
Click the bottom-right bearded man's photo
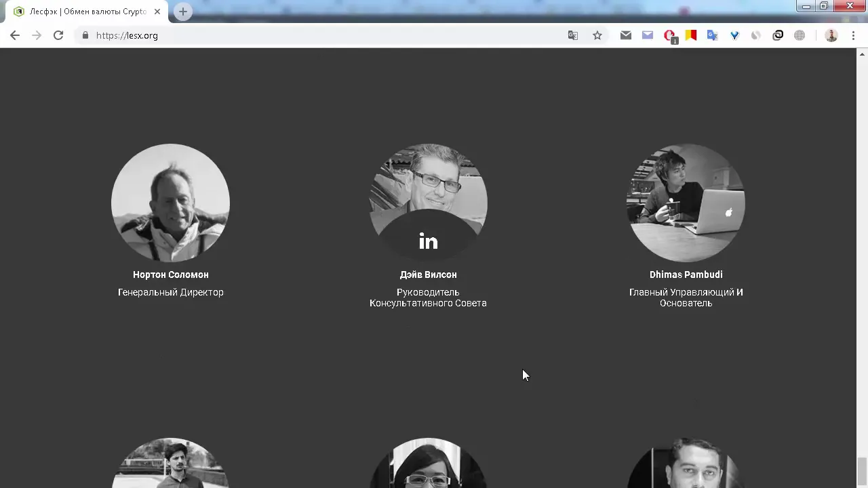coord(686,463)
